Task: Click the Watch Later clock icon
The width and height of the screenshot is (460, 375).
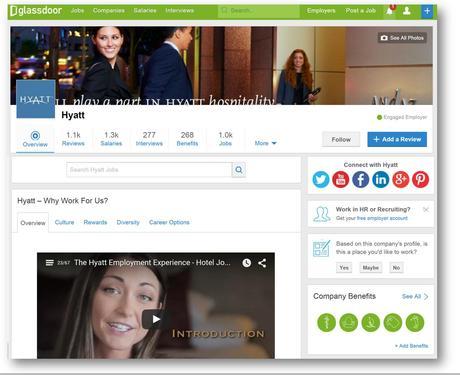Action: [246, 263]
